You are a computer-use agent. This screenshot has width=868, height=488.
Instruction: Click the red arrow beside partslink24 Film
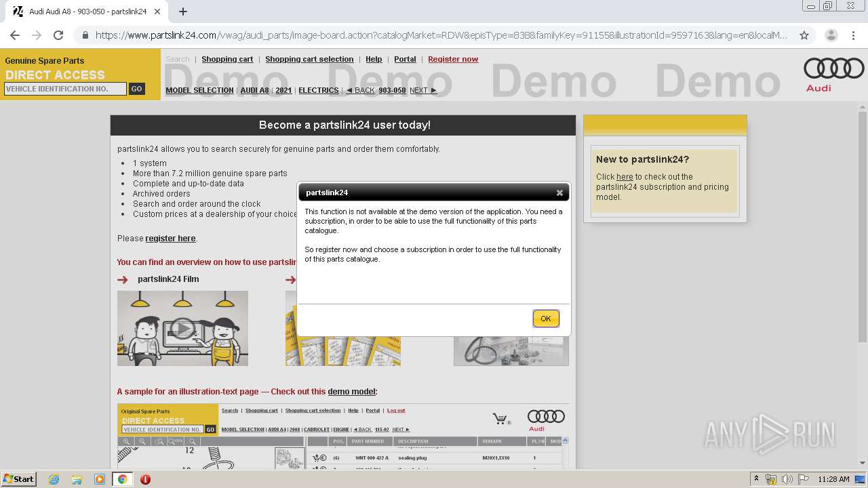tap(123, 279)
